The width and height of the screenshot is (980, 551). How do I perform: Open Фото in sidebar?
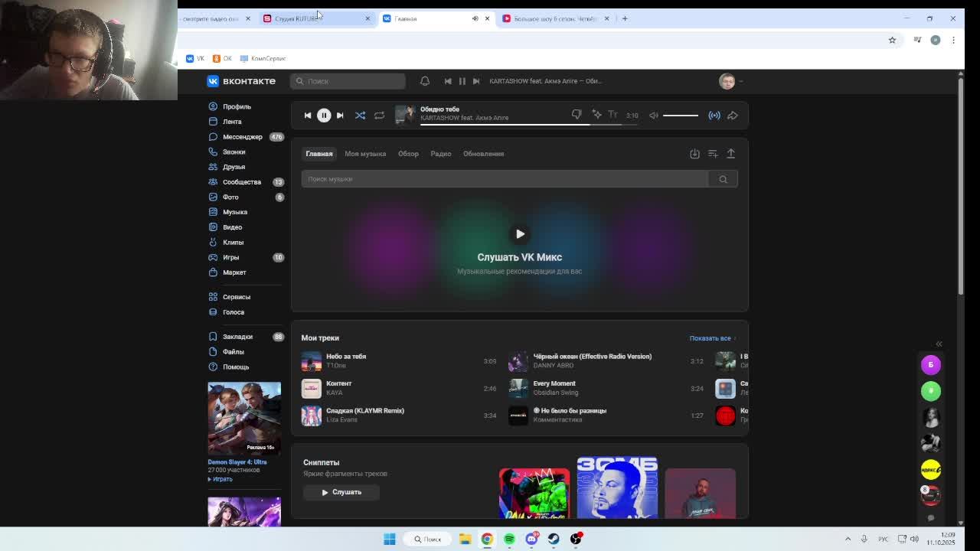tap(230, 197)
